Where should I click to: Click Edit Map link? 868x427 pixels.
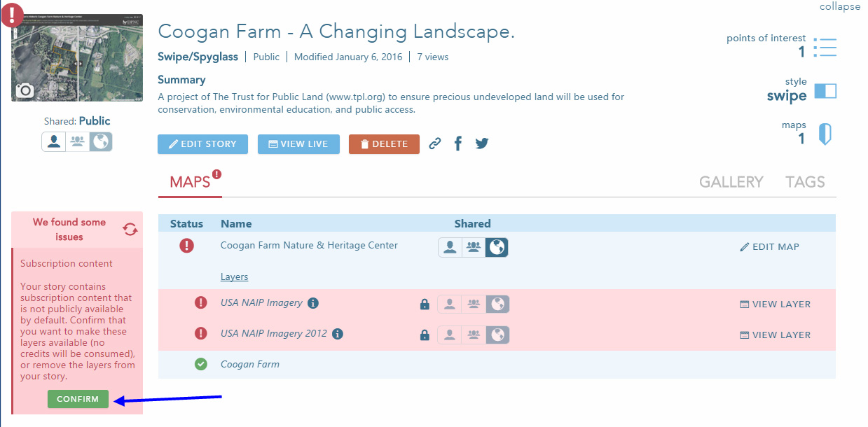[769, 247]
